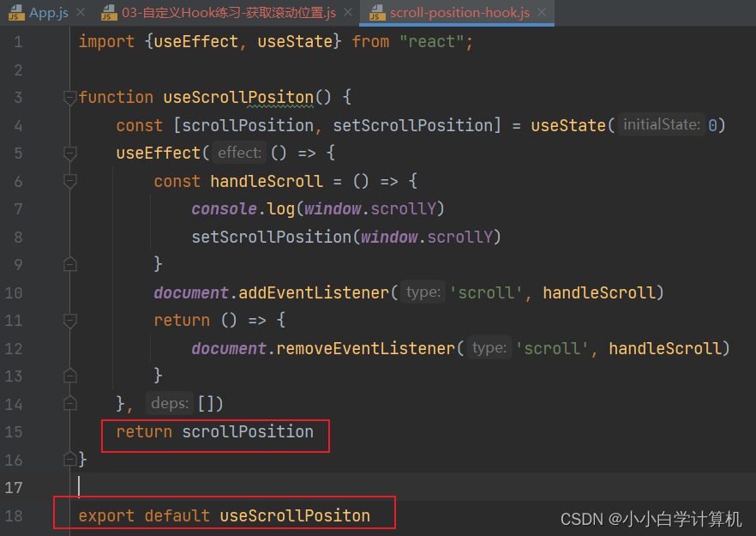Click the 'export' keyword on line 18
The height and width of the screenshot is (536, 756).
coord(106,515)
